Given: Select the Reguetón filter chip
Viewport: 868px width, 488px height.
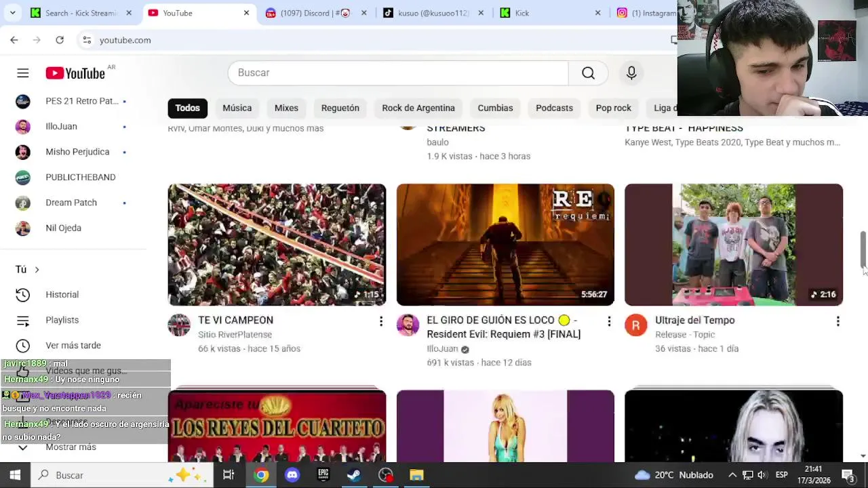Looking at the screenshot, I should [340, 108].
